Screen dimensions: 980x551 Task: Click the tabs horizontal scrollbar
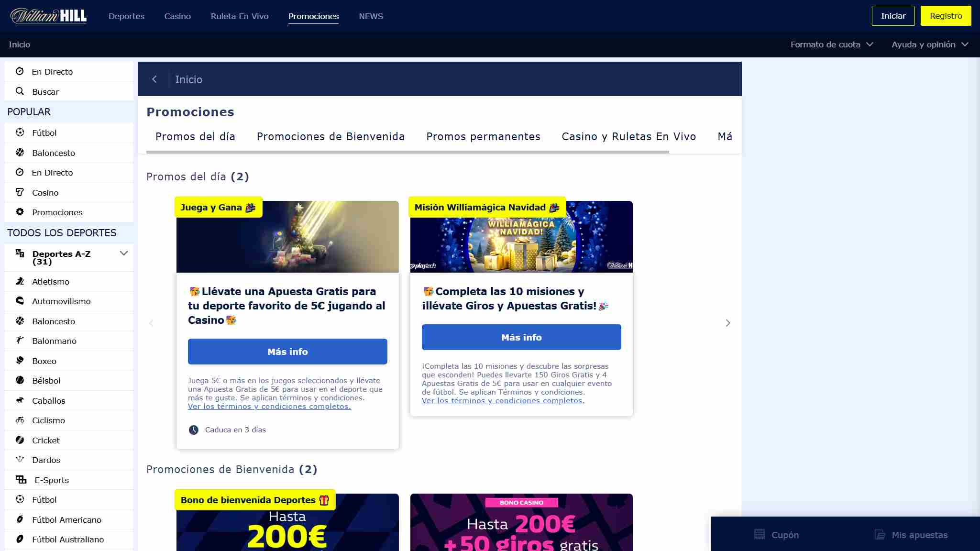click(x=407, y=152)
